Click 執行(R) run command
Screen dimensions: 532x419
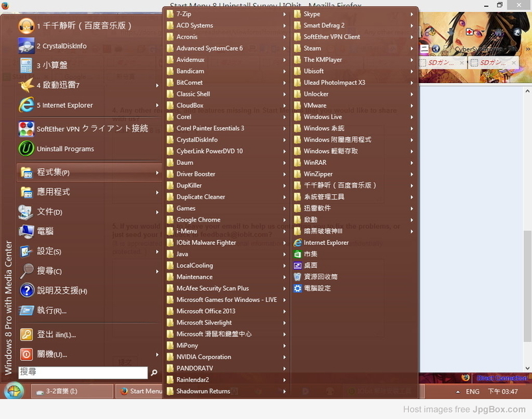click(x=51, y=311)
